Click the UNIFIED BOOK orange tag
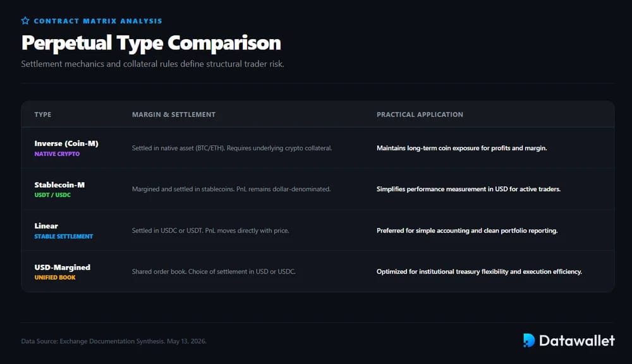Image resolution: width=632 pixels, height=364 pixels. pyautogui.click(x=55, y=277)
